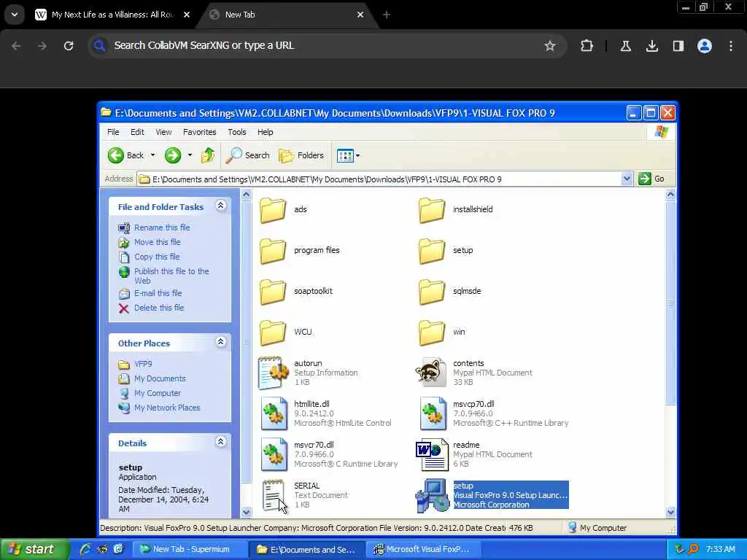Image resolution: width=747 pixels, height=560 pixels.
Task: Switch to Microsoft Visual FoxPro taskbar button
Action: pyautogui.click(x=424, y=550)
